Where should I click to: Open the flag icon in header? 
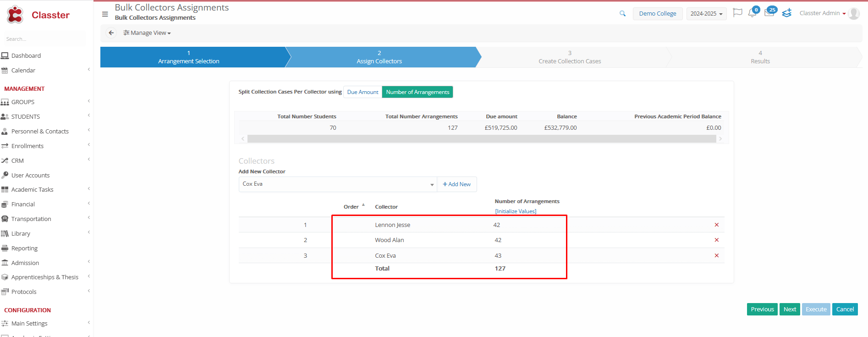tap(737, 13)
